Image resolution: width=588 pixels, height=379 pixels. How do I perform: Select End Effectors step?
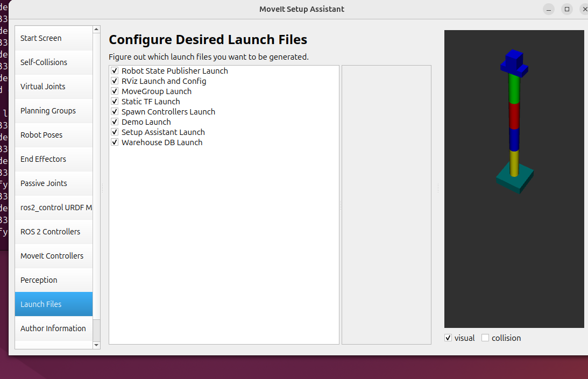54,159
